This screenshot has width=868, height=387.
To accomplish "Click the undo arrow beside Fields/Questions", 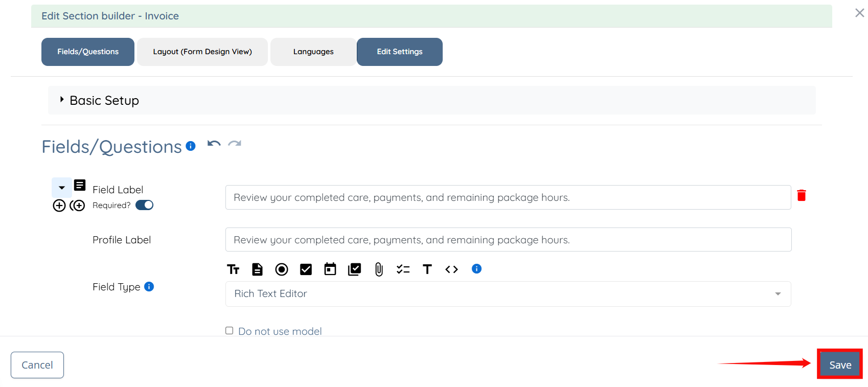I will pos(214,144).
